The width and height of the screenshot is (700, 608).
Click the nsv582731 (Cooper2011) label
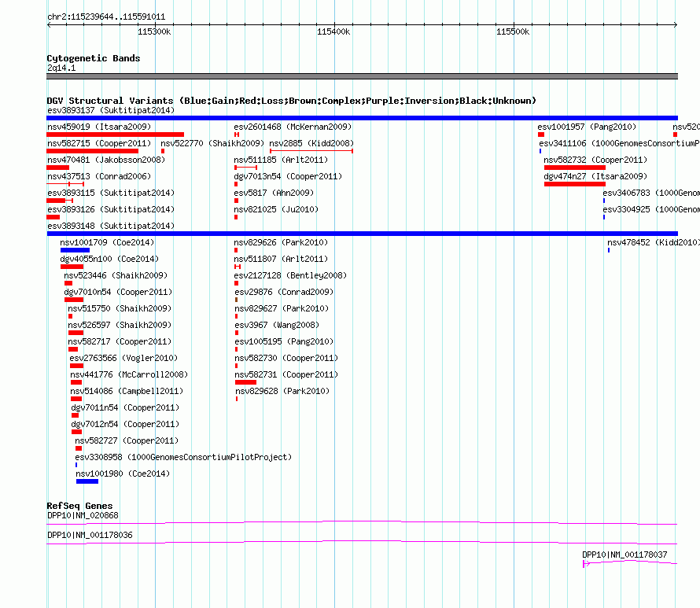286,374
